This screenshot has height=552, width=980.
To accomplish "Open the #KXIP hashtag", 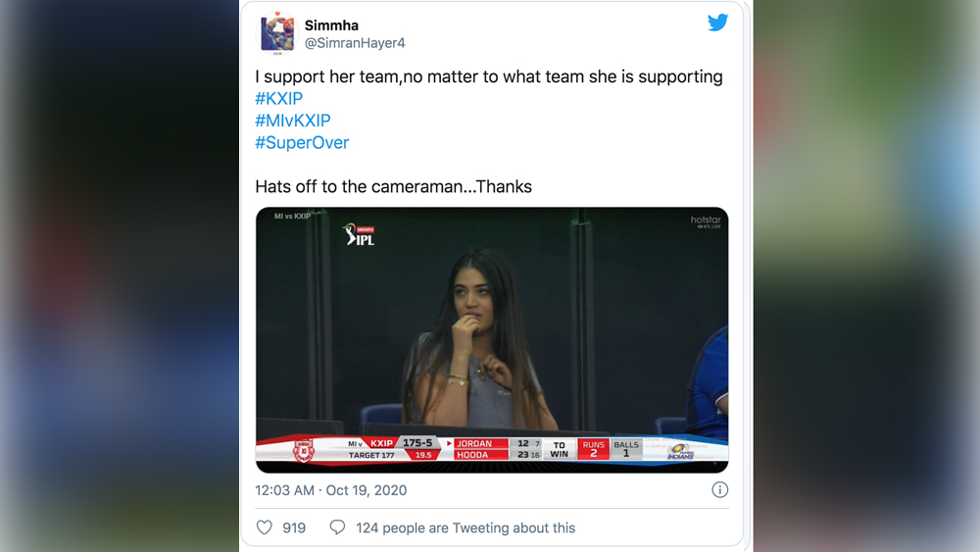I will [279, 98].
